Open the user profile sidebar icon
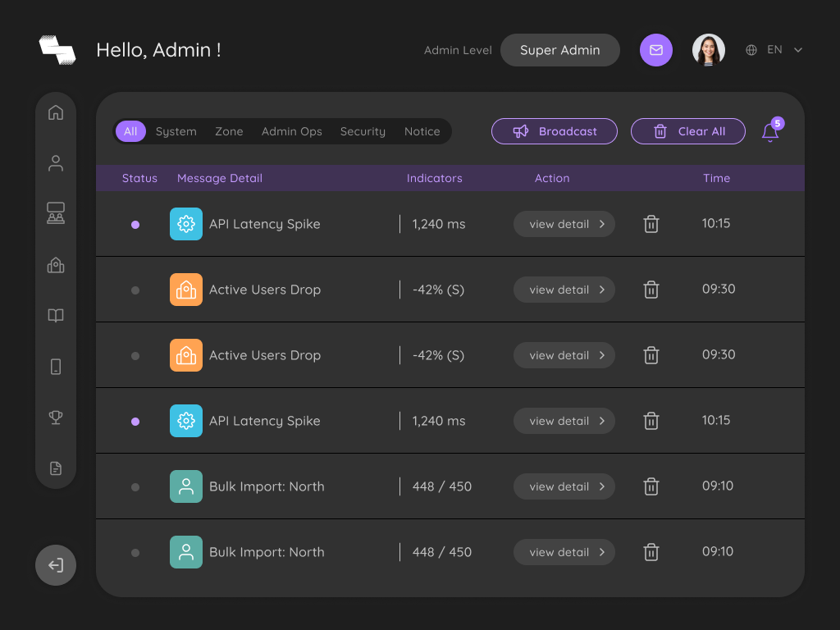Image resolution: width=840 pixels, height=630 pixels. click(x=56, y=163)
